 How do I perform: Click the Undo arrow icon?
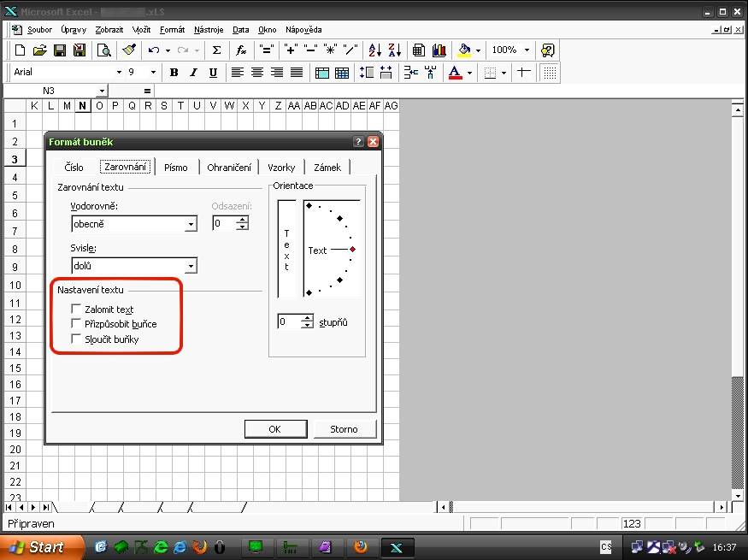click(x=154, y=50)
